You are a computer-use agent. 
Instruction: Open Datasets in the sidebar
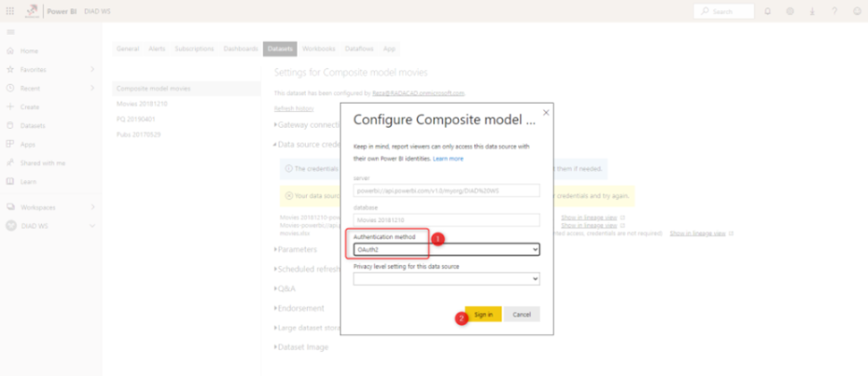(x=32, y=125)
